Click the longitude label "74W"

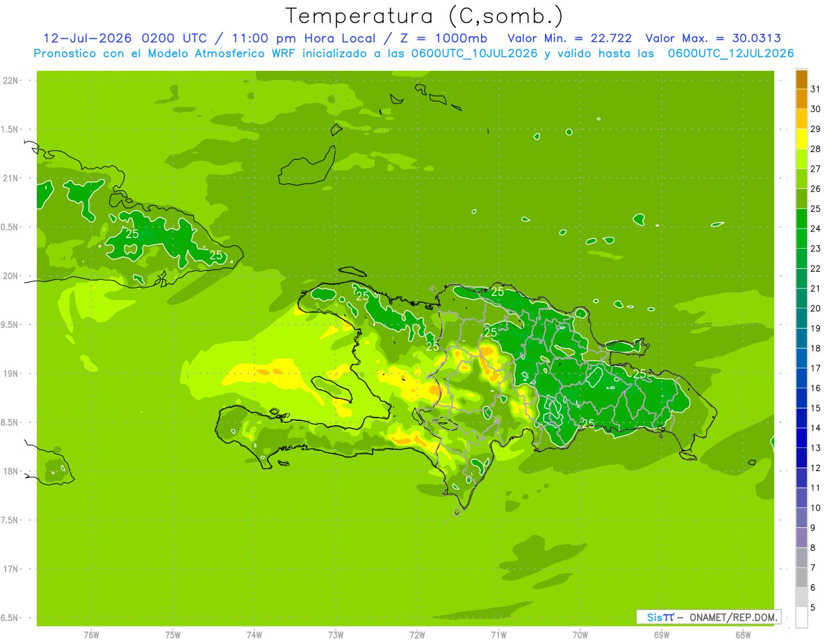pos(254,635)
